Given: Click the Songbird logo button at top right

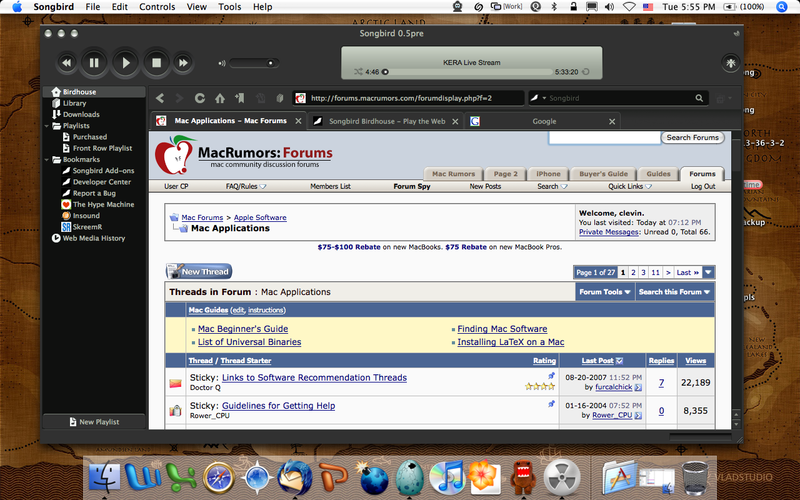Looking at the screenshot, I should 731,63.
